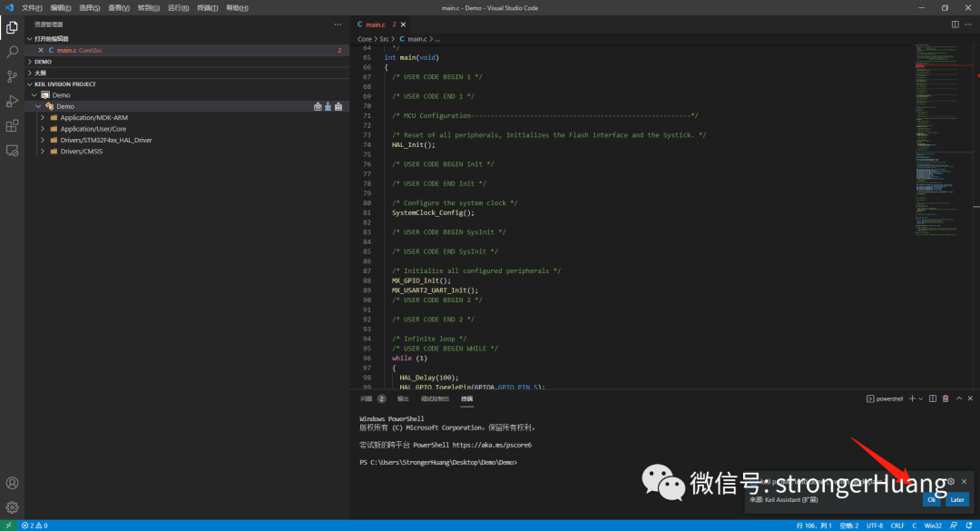Click Later in the Keil Assistant notification
Image resolution: width=980 pixels, height=531 pixels.
pos(957,499)
